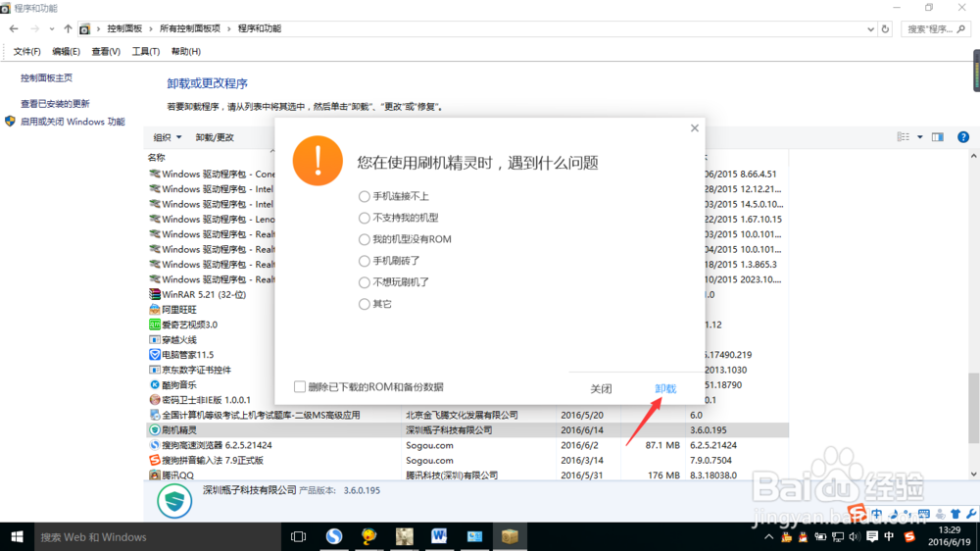
Task: Open the network status tray icon
Action: [x=838, y=536]
